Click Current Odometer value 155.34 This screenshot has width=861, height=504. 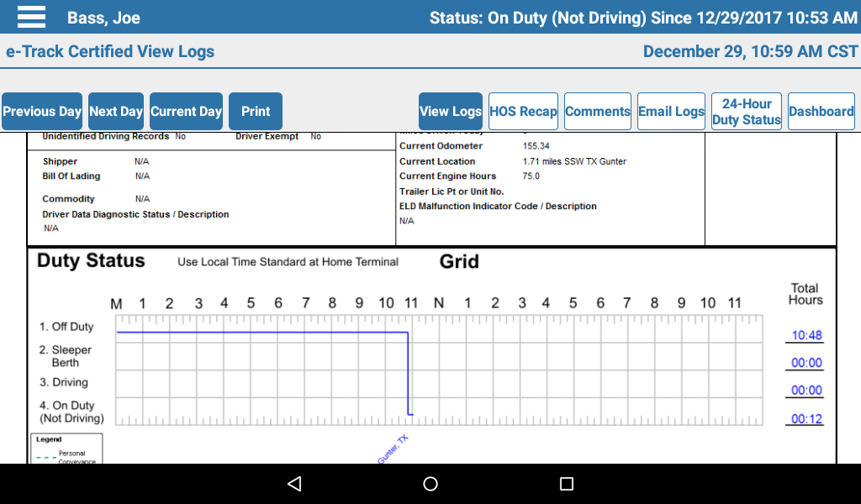click(x=536, y=146)
